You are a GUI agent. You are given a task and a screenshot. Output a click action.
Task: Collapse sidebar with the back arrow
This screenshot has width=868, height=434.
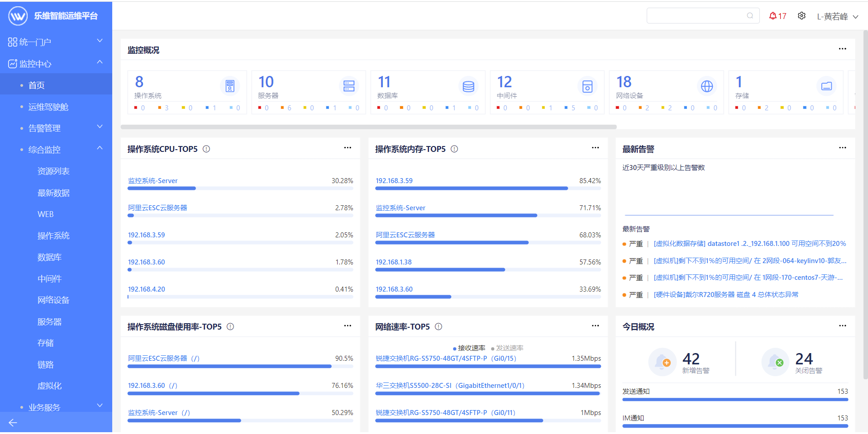pos(13,423)
